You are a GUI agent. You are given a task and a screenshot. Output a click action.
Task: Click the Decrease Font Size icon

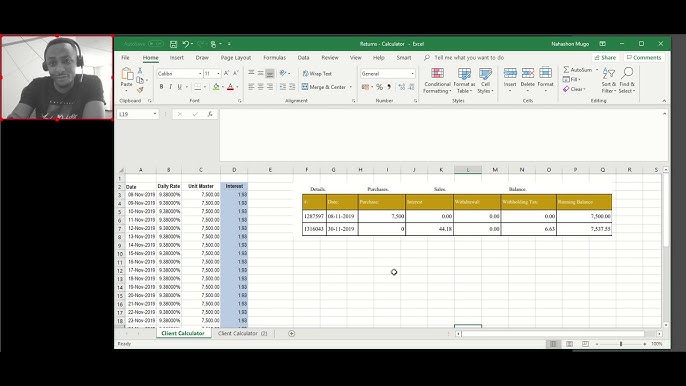click(x=235, y=74)
